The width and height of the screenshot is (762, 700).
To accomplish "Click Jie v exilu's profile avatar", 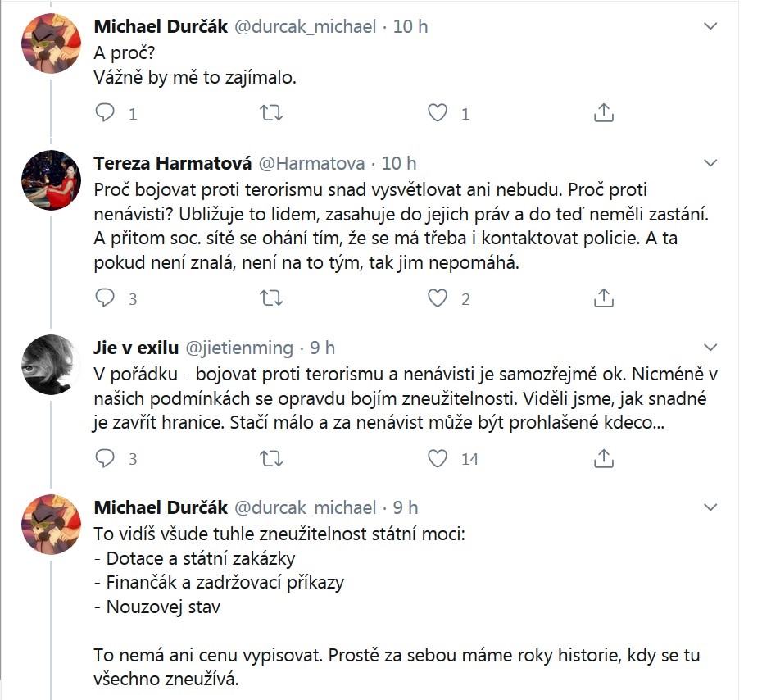I will [x=50, y=364].
